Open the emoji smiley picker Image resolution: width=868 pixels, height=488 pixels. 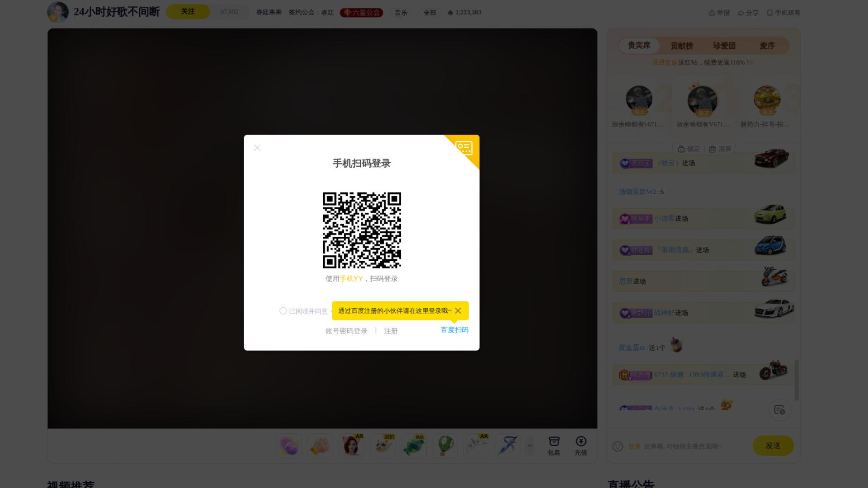[x=618, y=446]
